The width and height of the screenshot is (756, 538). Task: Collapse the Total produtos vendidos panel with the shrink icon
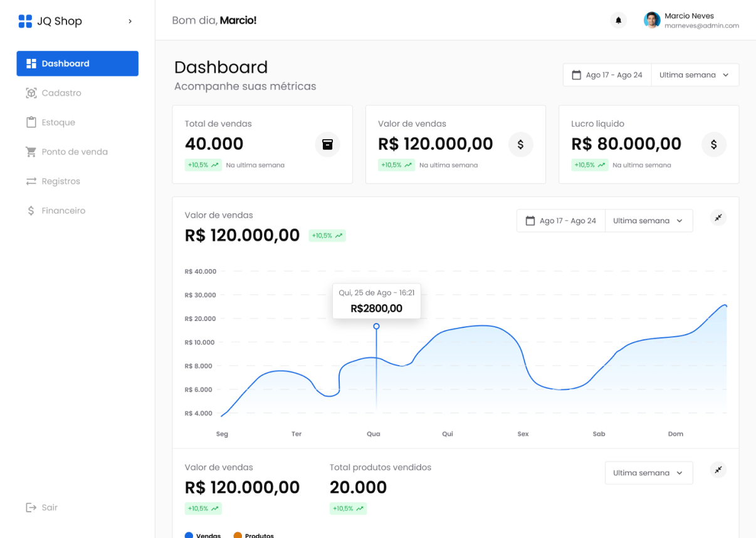pos(718,470)
